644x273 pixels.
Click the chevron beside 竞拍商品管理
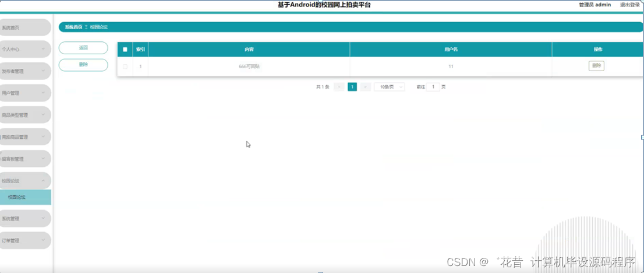pyautogui.click(x=43, y=136)
